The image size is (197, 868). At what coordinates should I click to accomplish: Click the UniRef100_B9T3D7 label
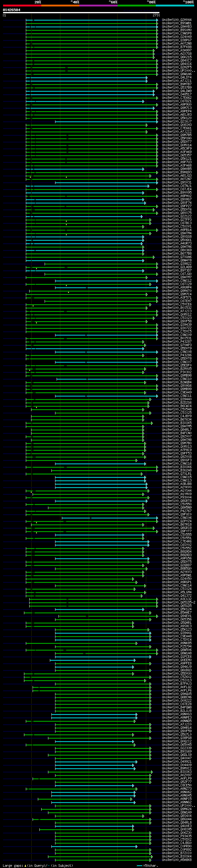[x=177, y=271]
